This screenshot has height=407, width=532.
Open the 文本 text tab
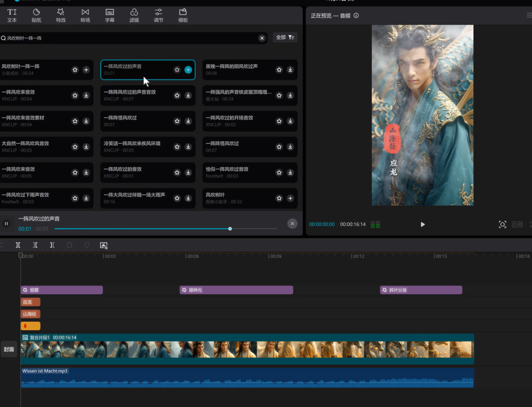pyautogui.click(x=12, y=16)
